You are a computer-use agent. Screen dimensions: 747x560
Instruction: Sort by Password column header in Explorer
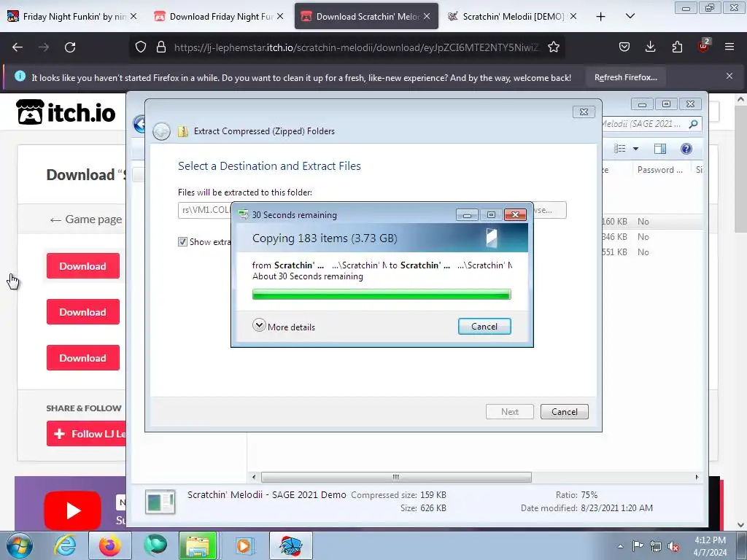point(659,169)
